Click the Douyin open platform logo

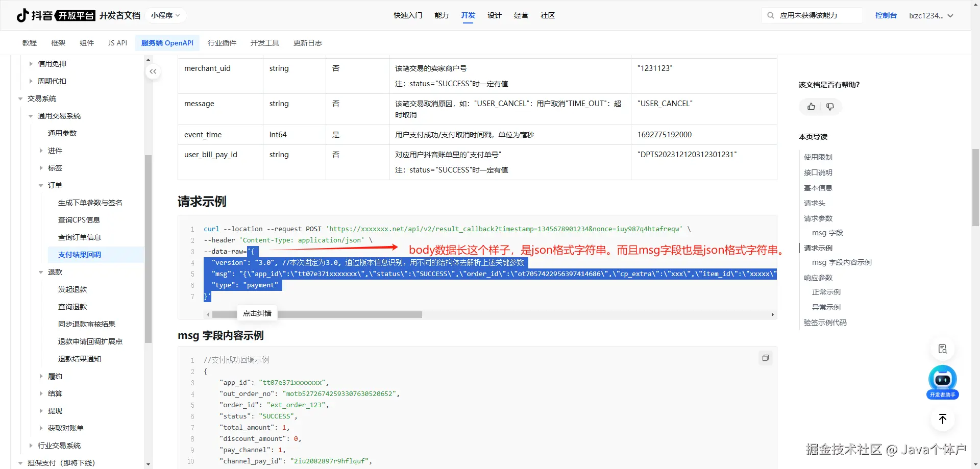tap(55, 15)
